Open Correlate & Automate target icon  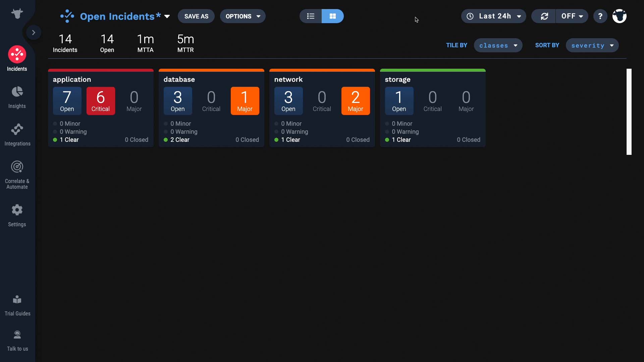click(x=17, y=167)
